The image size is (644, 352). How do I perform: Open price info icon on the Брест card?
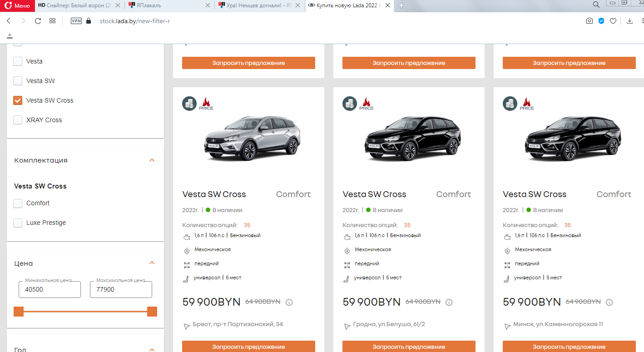tap(289, 302)
